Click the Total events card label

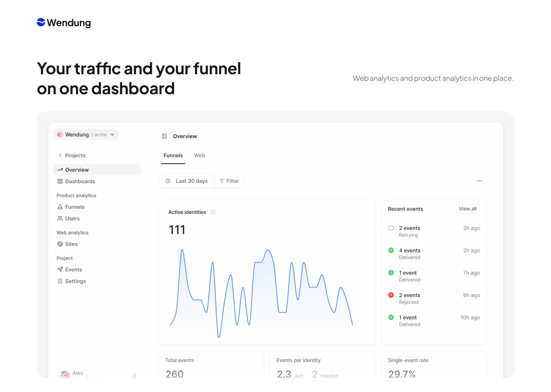click(x=180, y=360)
